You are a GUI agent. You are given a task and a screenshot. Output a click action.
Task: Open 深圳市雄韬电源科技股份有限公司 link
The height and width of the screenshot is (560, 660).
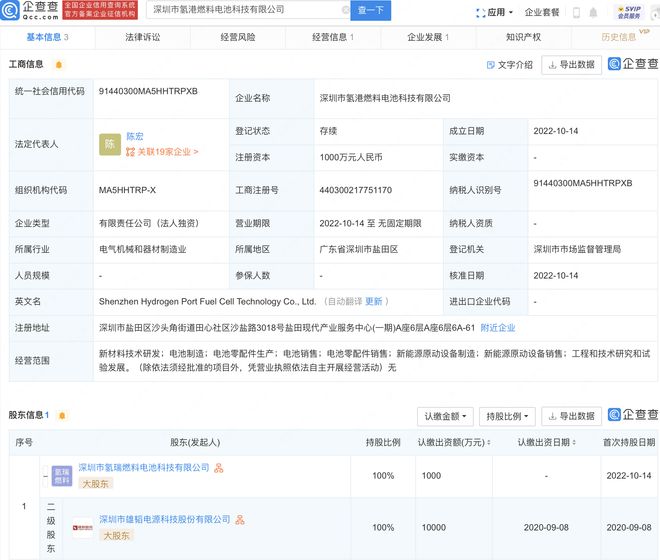(x=165, y=519)
